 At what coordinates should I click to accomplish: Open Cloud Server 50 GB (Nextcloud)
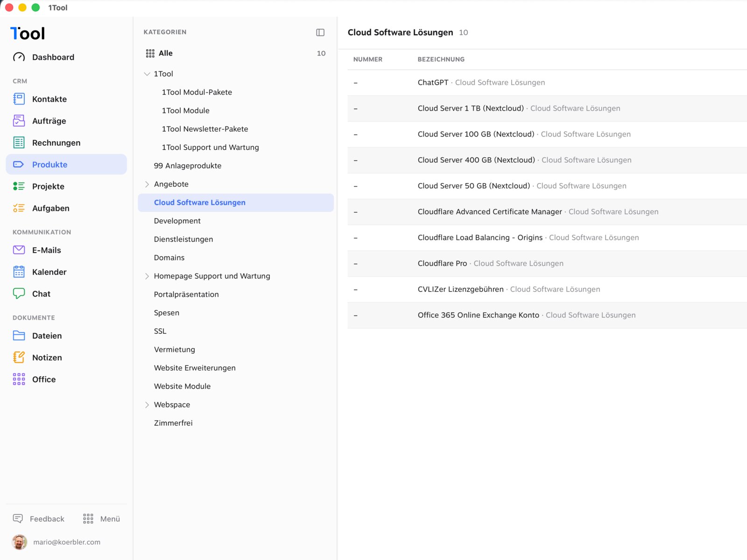[x=547, y=186]
